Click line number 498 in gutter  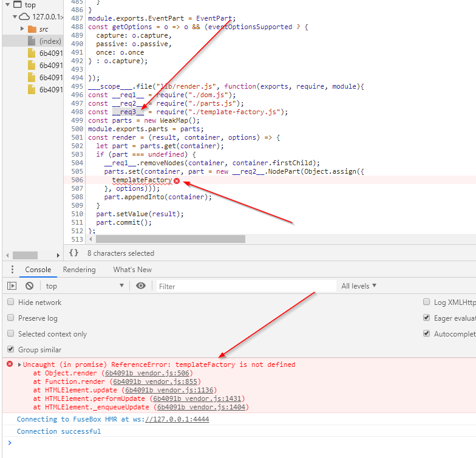coord(77,112)
